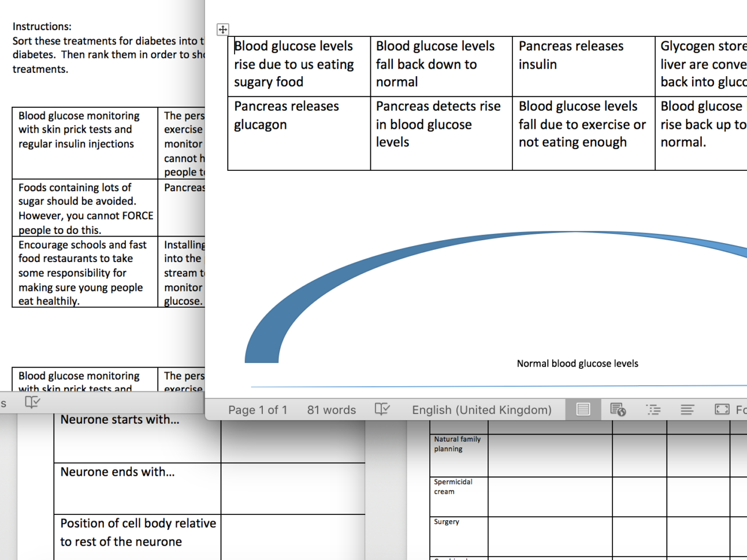747x560 pixels.
Task: Open Go To via 'Page 1 of 1'
Action: [x=258, y=409]
